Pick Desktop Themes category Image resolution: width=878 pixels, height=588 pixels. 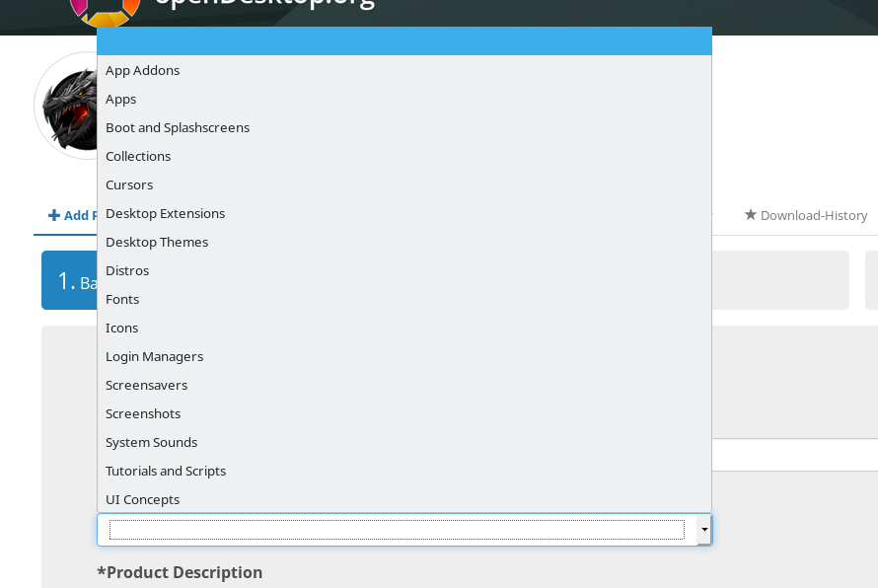coord(404,242)
